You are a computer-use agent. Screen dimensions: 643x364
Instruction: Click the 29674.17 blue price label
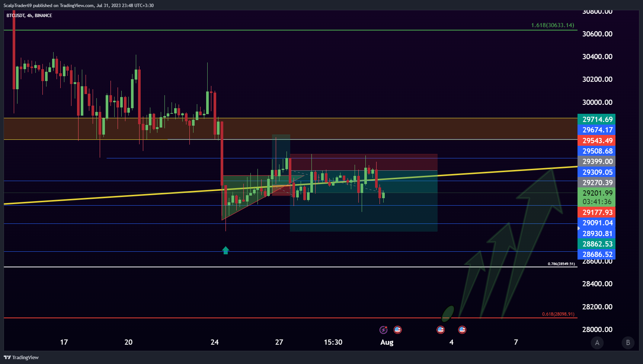point(596,130)
